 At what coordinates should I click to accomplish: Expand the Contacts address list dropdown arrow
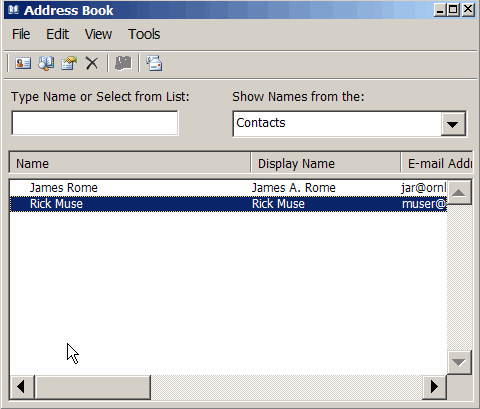tap(453, 124)
